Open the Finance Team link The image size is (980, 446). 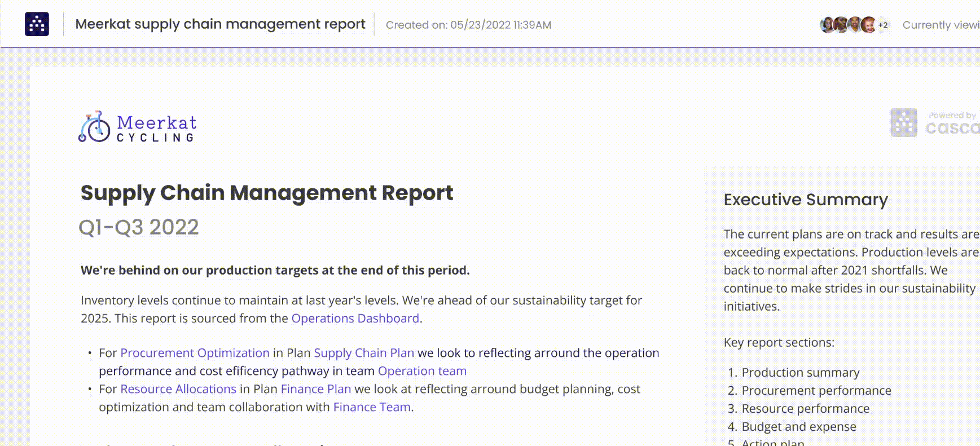pos(372,407)
